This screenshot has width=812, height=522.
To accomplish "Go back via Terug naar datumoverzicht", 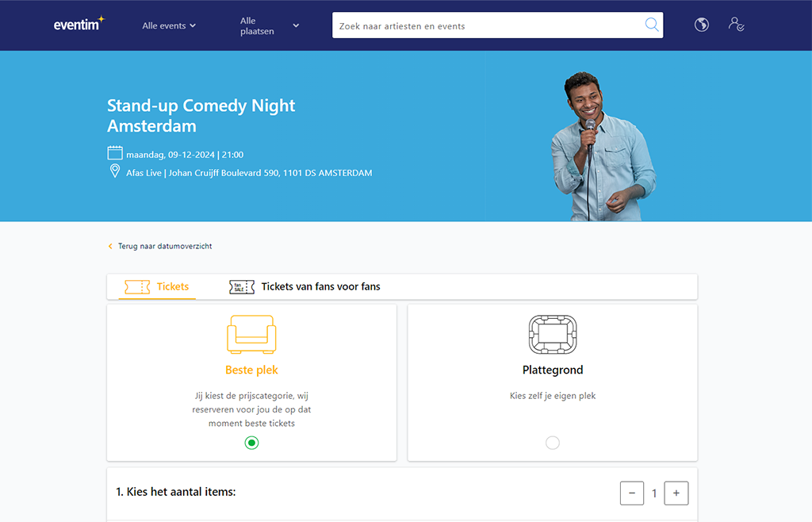I will (164, 246).
